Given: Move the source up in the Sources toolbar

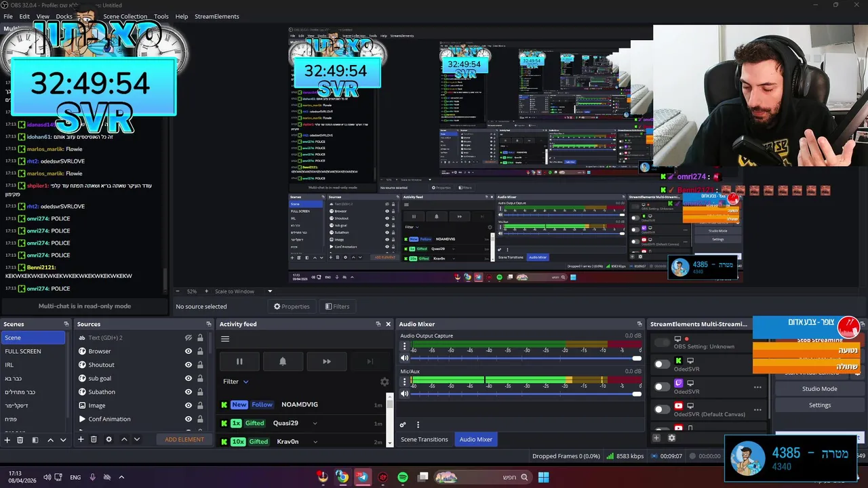Looking at the screenshot, I should click(124, 439).
